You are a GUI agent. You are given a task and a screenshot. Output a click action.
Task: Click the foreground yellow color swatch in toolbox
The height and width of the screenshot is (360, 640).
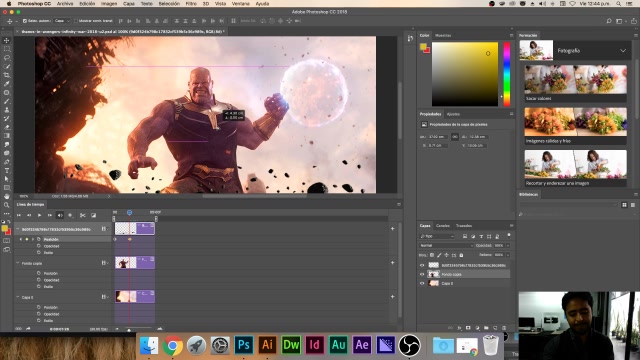(4, 229)
